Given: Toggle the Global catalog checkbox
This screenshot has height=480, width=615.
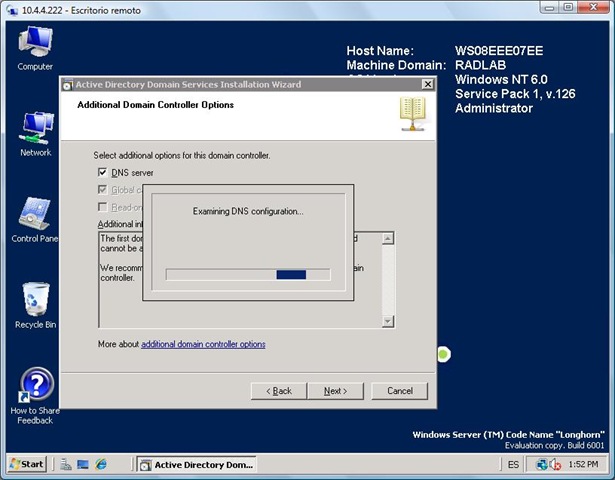Looking at the screenshot, I should (103, 190).
